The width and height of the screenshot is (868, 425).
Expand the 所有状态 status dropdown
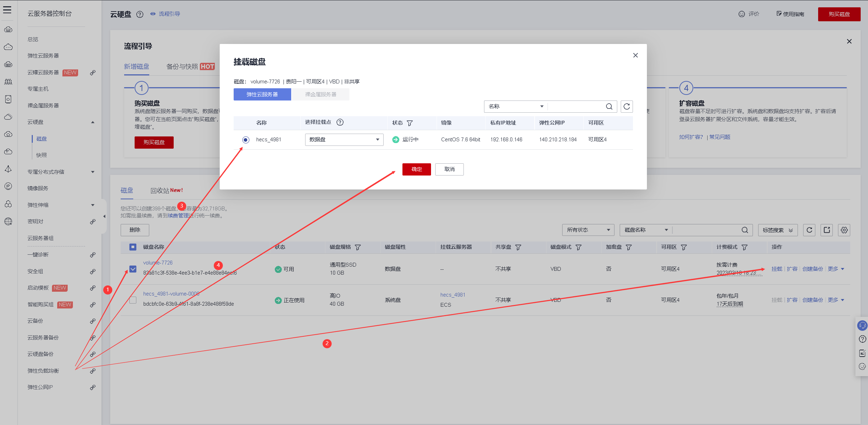click(x=588, y=230)
